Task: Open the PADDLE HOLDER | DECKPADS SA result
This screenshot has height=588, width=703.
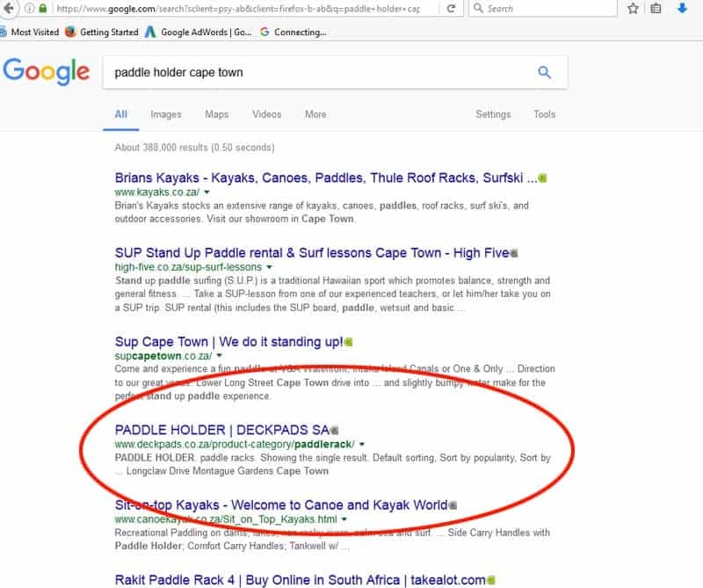Action: [x=222, y=430]
